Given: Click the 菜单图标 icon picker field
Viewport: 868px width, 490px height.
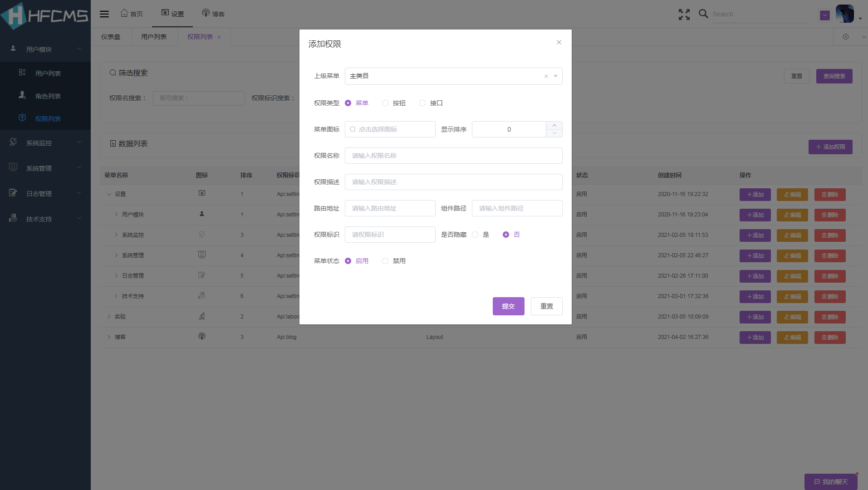Looking at the screenshot, I should pos(390,129).
